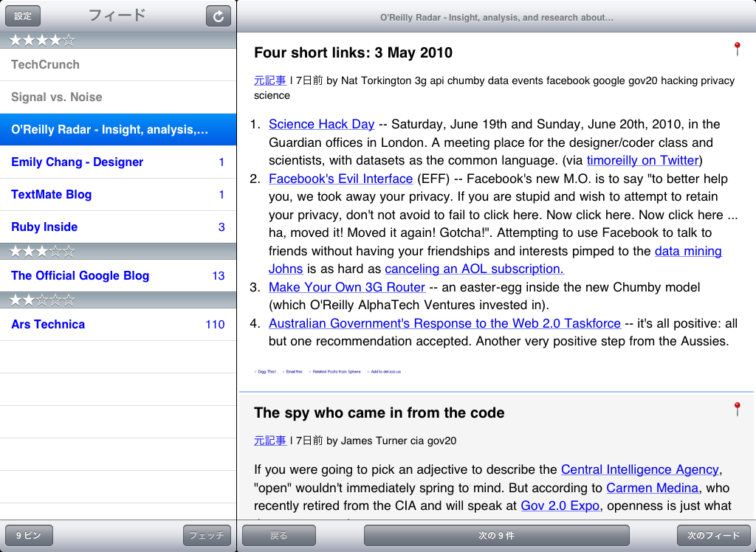Open the Facebook's Evil Interface link
The image size is (756, 552).
[341, 179]
